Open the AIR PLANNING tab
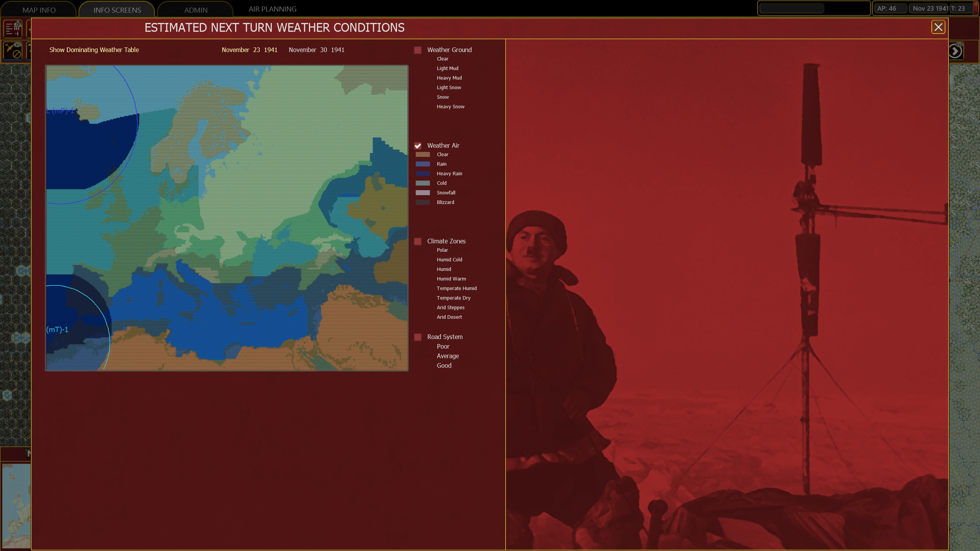This screenshot has width=980, height=551. [x=272, y=9]
